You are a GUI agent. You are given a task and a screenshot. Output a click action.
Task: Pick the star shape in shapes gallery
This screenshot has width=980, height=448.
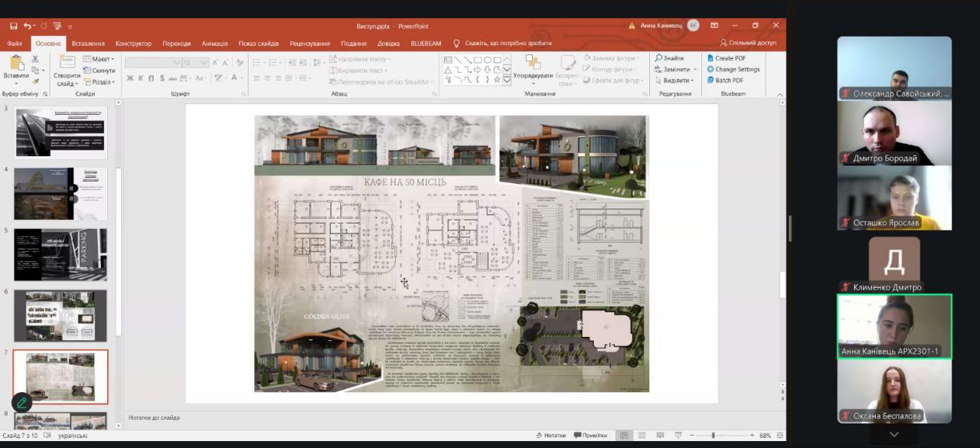[x=497, y=79]
